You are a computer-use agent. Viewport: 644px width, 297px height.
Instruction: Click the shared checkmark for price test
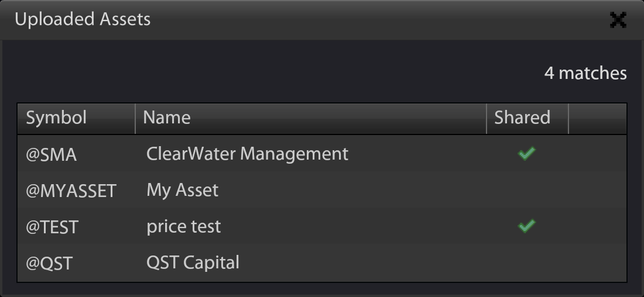pos(526,226)
